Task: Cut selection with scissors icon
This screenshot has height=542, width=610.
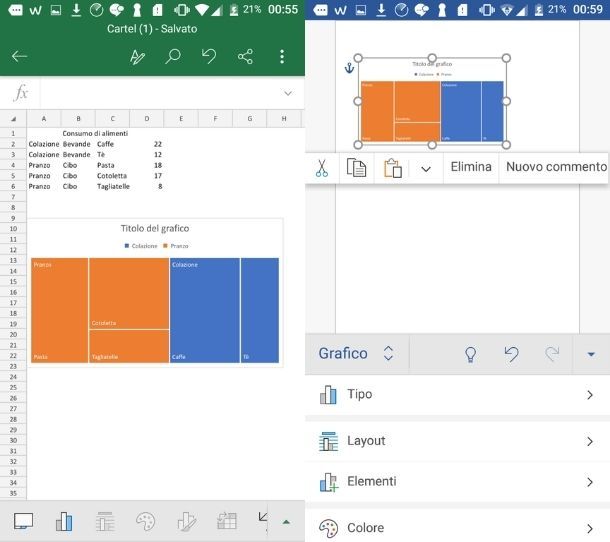Action: (x=322, y=168)
